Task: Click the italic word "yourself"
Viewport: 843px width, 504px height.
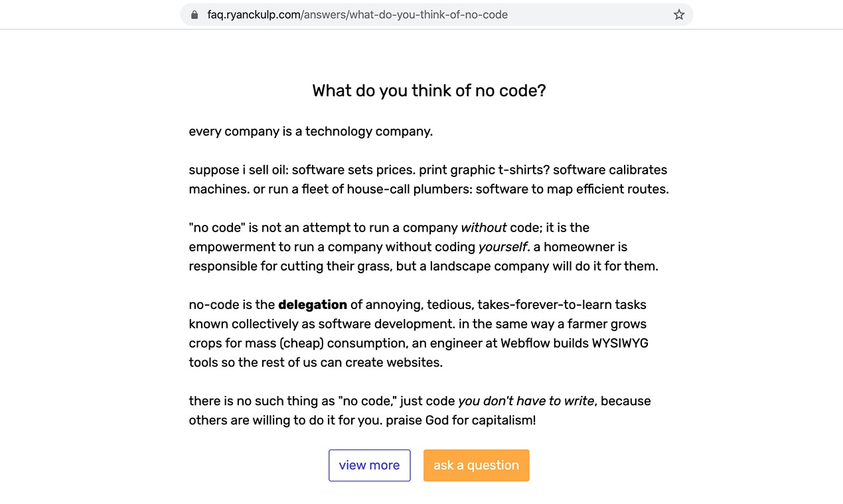Action: coord(502,247)
